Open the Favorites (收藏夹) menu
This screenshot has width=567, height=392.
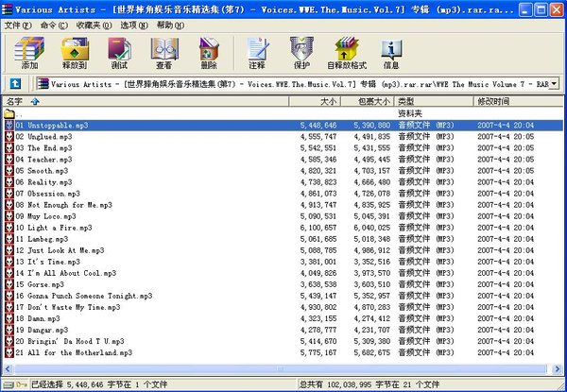94,26
